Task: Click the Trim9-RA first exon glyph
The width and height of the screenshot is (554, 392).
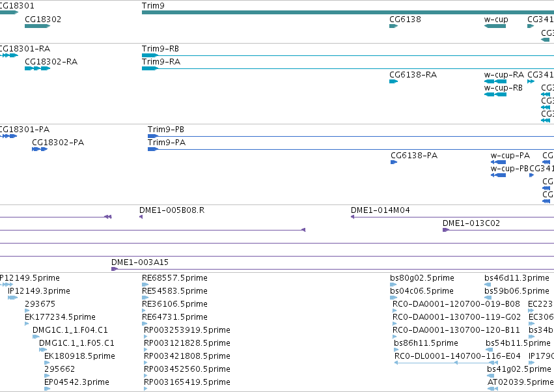Action: 150,68
